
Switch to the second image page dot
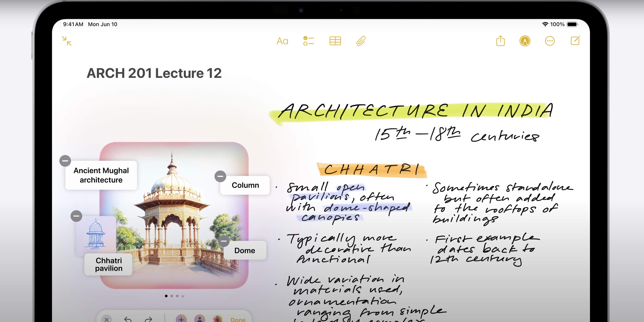point(172,296)
